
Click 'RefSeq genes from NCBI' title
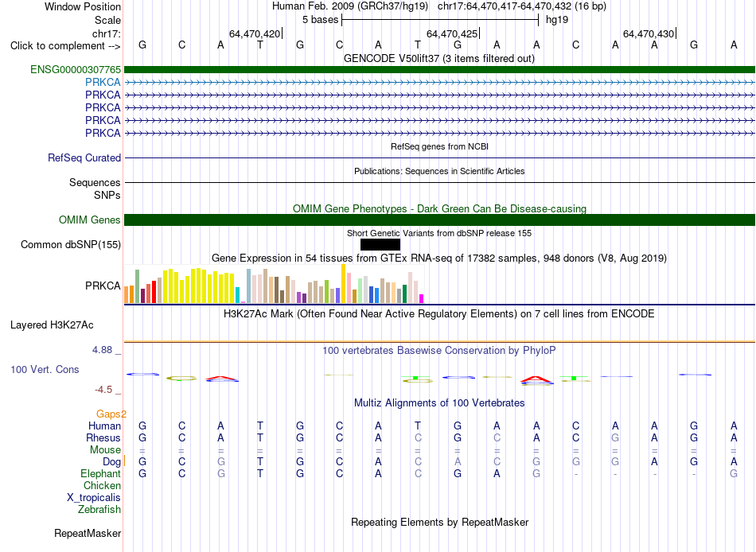440,146
